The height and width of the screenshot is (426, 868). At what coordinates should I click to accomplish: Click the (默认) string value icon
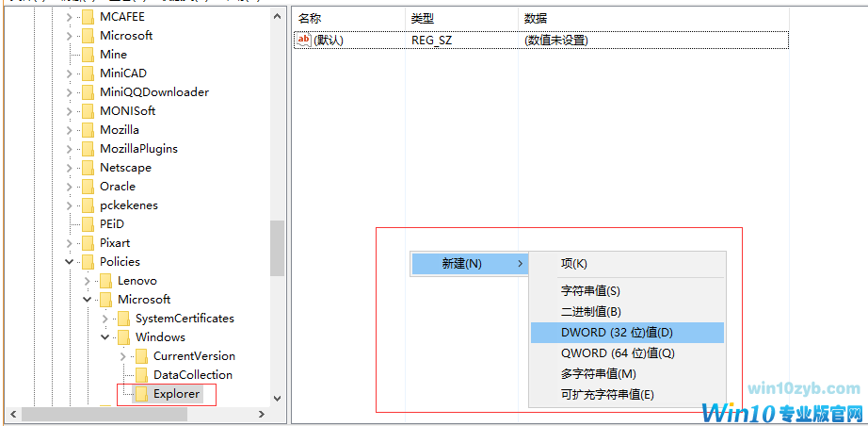pyautogui.click(x=303, y=40)
